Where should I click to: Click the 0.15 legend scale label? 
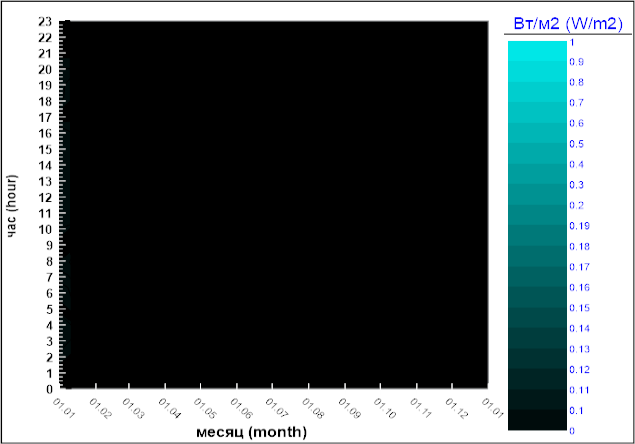[579, 308]
